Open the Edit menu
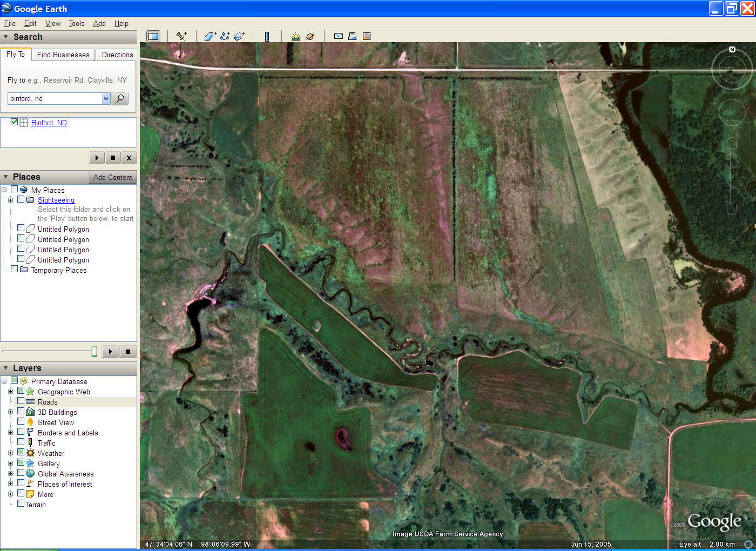 pos(30,23)
